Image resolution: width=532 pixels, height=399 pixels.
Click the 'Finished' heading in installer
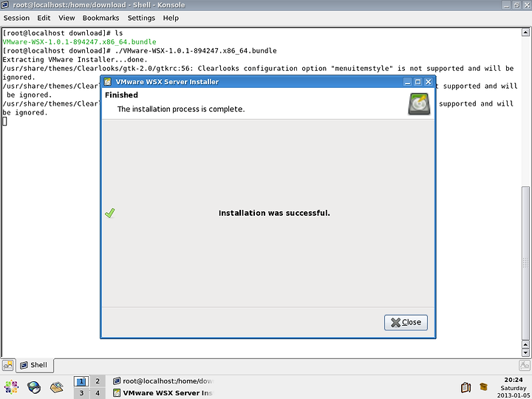(x=121, y=95)
